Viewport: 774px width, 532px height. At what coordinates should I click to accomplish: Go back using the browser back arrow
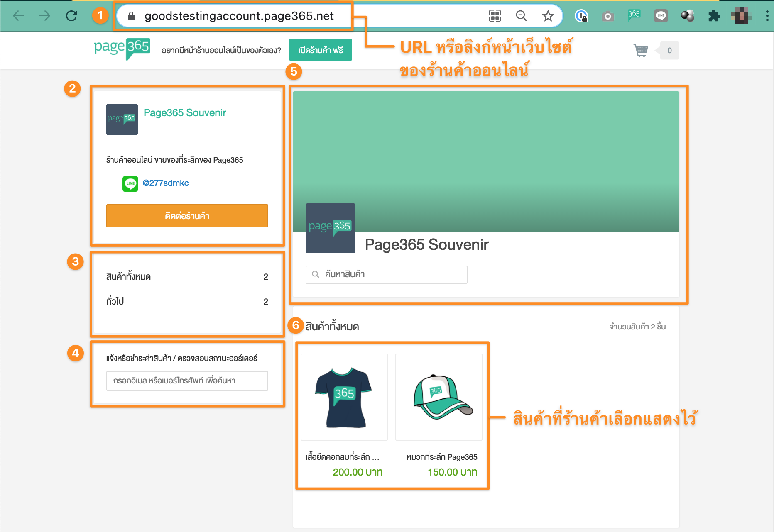(x=18, y=16)
